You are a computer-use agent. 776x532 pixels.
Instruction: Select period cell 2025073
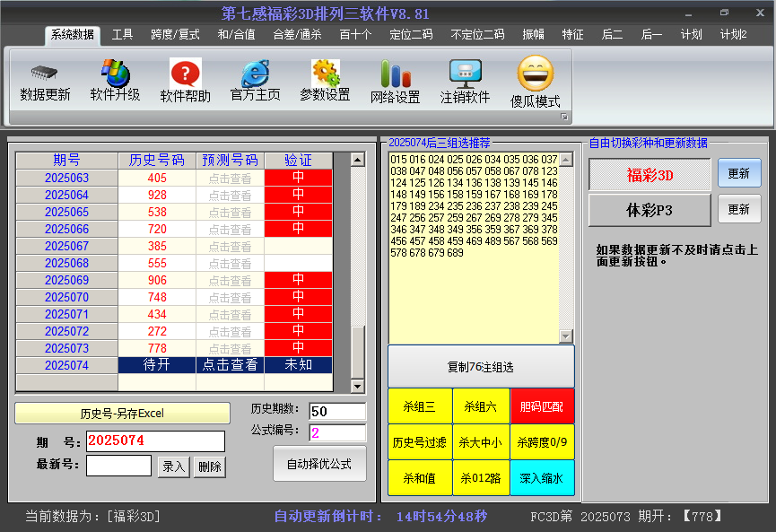tap(66, 348)
